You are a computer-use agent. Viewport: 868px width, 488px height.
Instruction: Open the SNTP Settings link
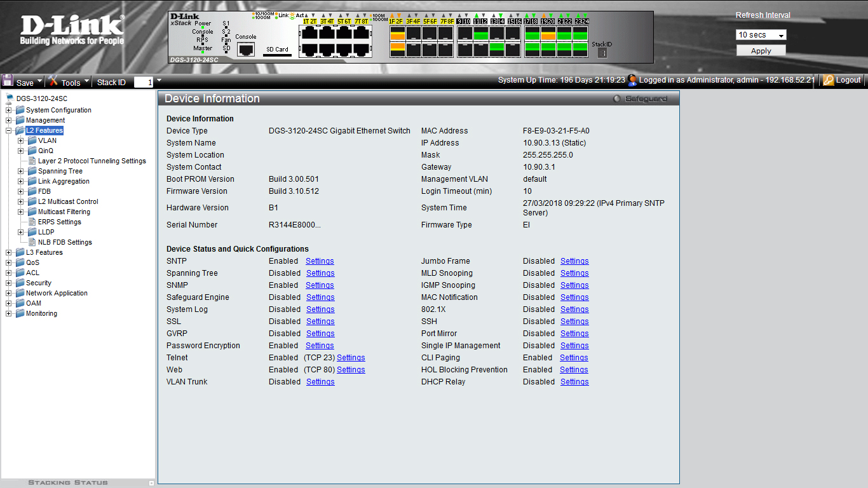[320, 261]
